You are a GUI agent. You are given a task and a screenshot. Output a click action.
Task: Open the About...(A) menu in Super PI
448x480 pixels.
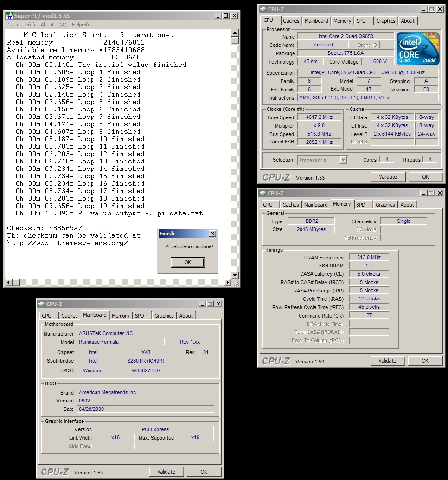coord(53,25)
